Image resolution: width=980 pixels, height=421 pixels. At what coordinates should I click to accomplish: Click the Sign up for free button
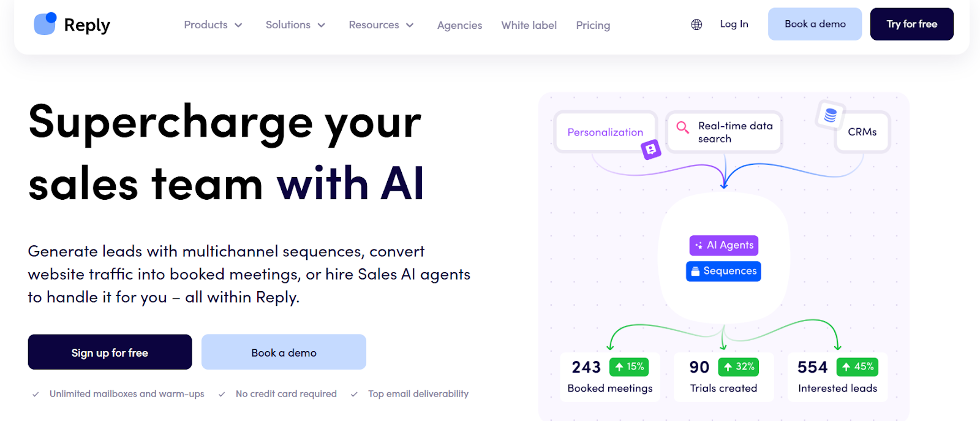click(109, 352)
